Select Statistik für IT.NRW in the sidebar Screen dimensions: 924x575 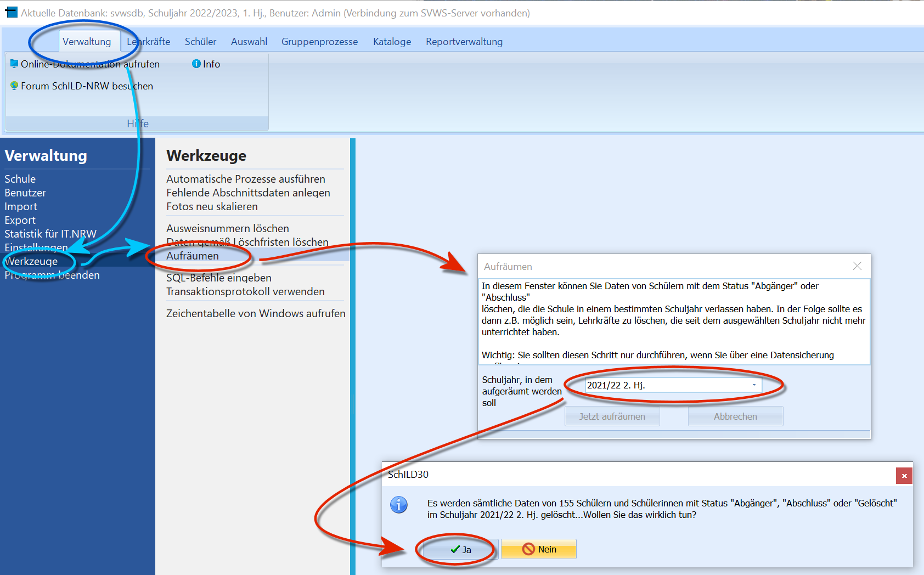point(50,234)
